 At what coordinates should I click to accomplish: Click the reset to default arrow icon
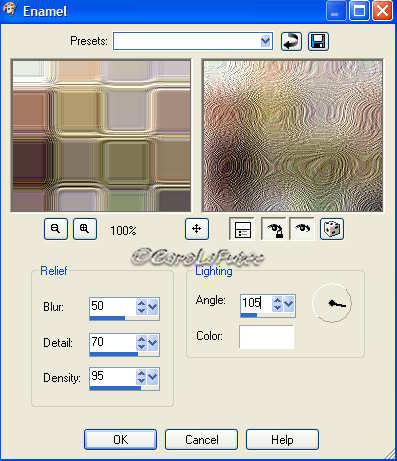pyautogui.click(x=291, y=41)
